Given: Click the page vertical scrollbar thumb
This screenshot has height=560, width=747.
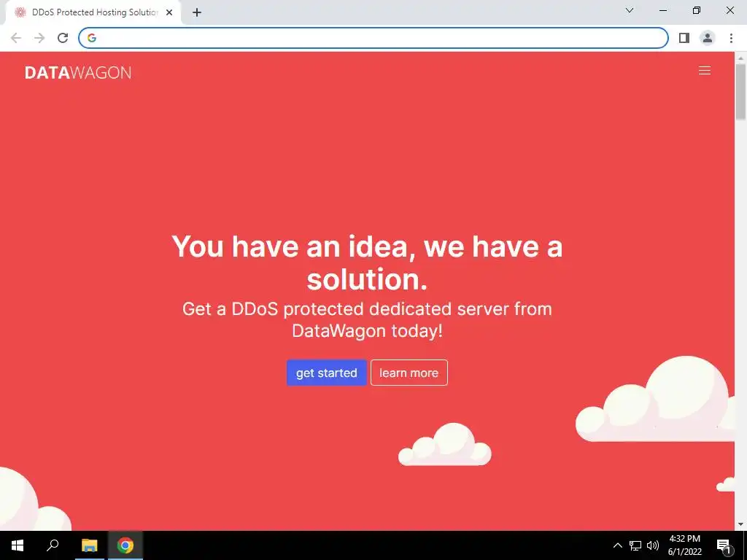Looking at the screenshot, I should click(x=740, y=91).
